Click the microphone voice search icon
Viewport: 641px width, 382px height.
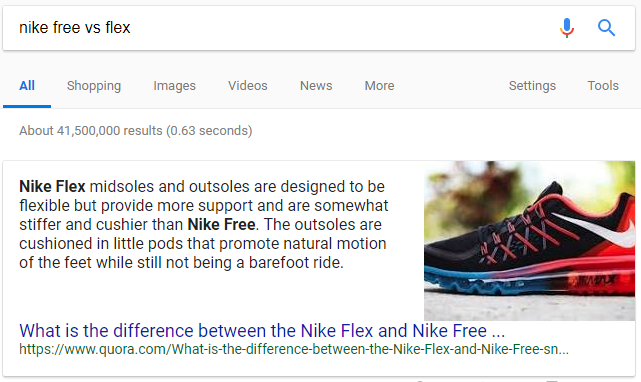[x=567, y=28]
